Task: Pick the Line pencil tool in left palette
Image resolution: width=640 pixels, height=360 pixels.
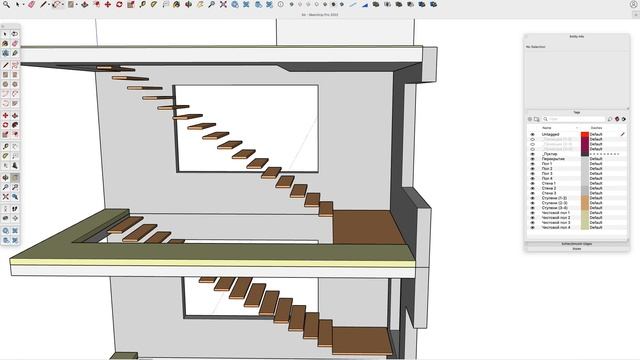Action: pyautogui.click(x=5, y=65)
